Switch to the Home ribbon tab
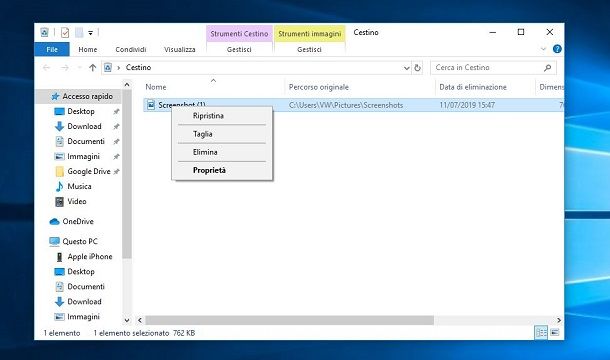The width and height of the screenshot is (610, 360). pos(88,49)
